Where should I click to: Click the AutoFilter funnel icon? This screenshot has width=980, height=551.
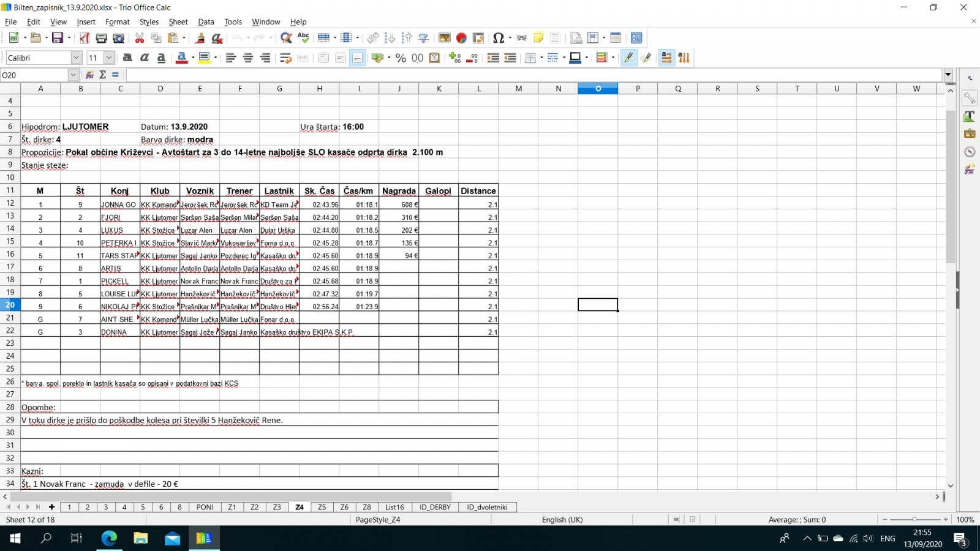(423, 38)
